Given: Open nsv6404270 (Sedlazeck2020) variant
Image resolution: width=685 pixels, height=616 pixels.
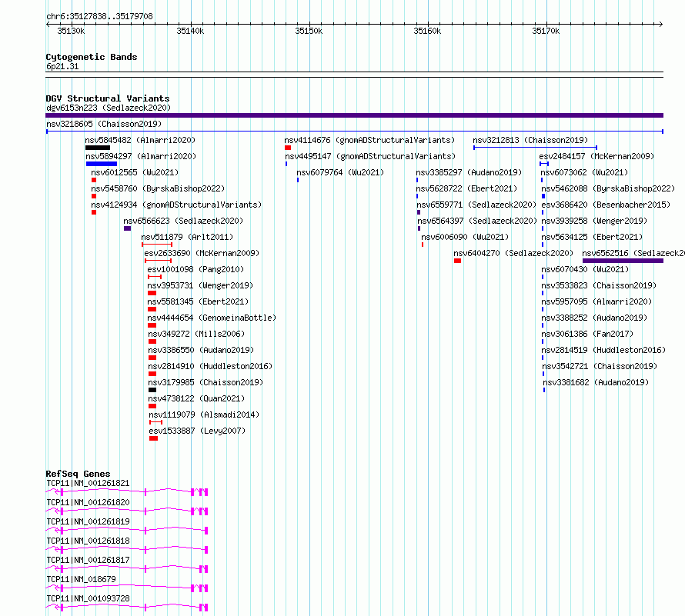Looking at the screenshot, I should 513,253.
